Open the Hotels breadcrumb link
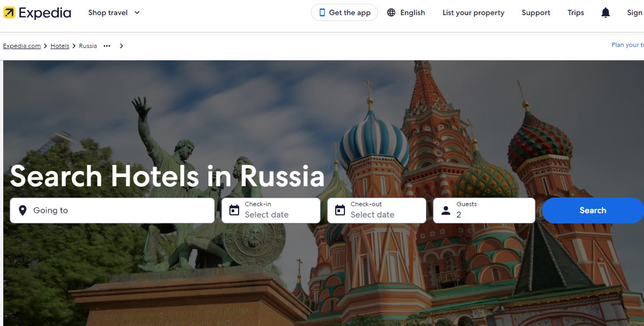 [x=60, y=46]
